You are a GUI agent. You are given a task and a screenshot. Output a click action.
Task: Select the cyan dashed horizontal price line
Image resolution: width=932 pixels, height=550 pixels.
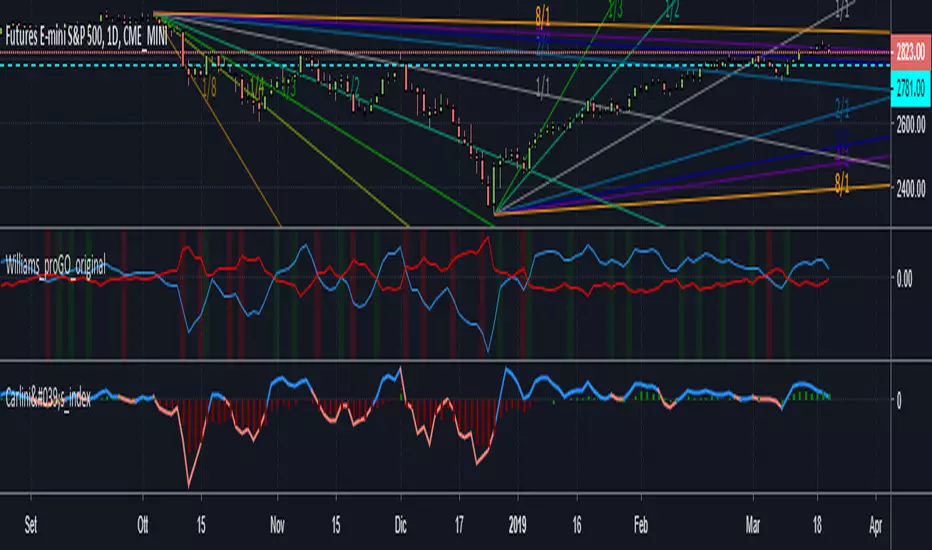(445, 65)
